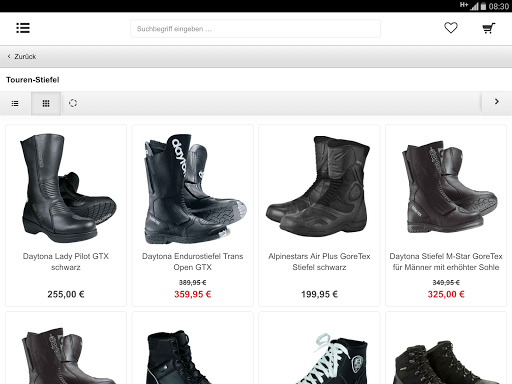Tap the 199,95 € price label
Image resolution: width=512 pixels, height=384 pixels.
pos(319,294)
